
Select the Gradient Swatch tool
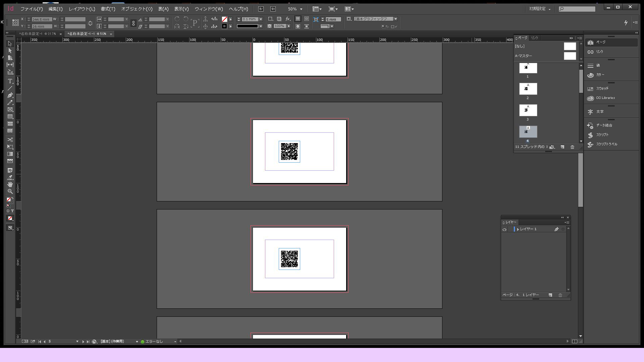coord(10,154)
